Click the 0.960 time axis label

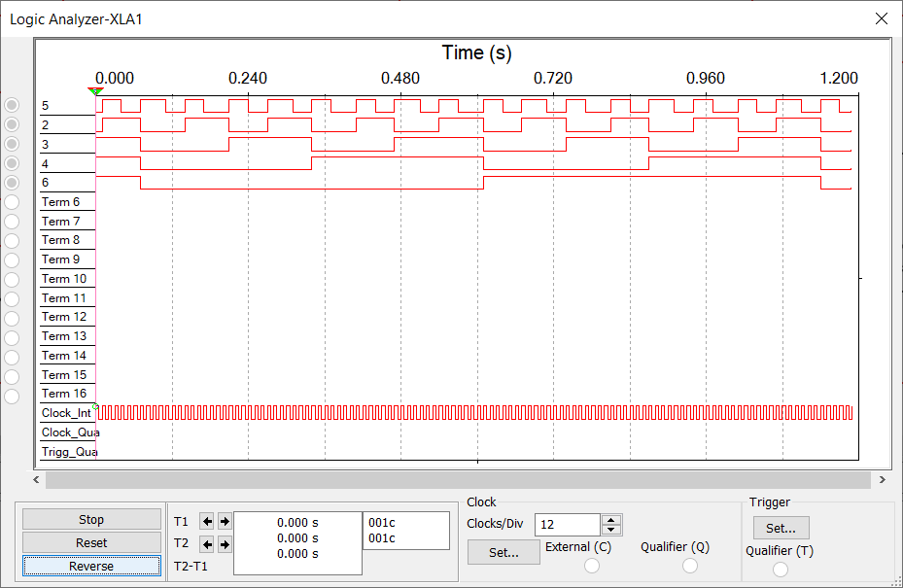pyautogui.click(x=706, y=78)
